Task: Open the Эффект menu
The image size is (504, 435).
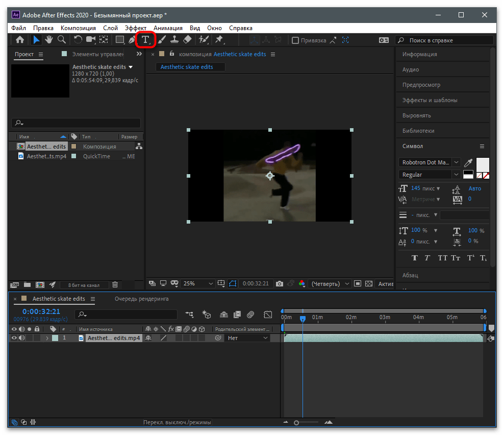Action: (x=135, y=28)
